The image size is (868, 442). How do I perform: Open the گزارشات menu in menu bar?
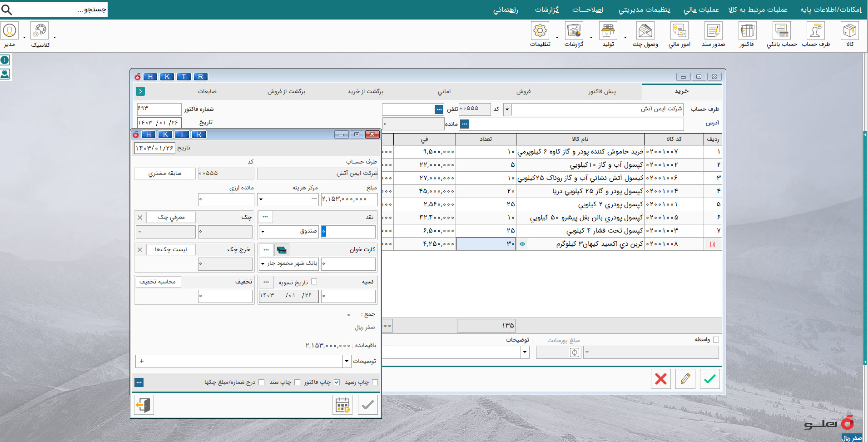[546, 10]
